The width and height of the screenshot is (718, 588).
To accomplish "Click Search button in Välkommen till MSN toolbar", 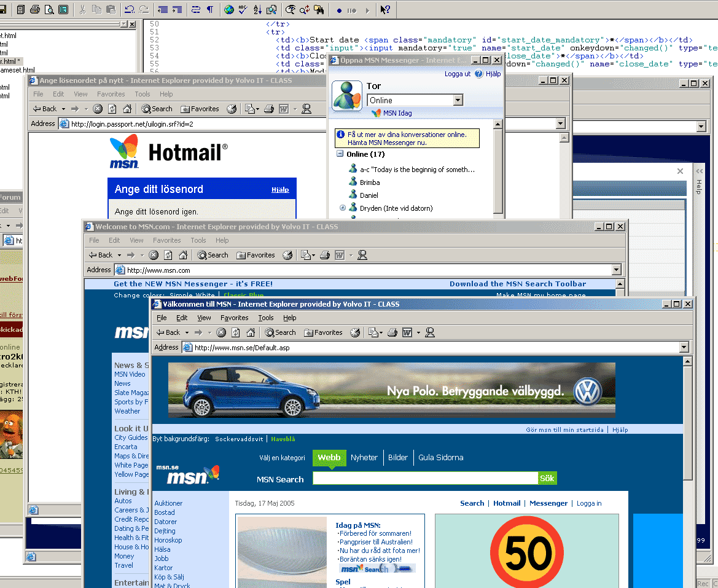I will coord(280,332).
